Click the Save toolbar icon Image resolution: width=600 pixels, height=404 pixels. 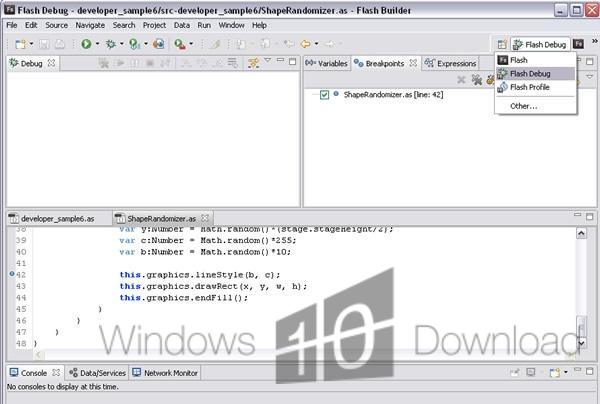44,44
